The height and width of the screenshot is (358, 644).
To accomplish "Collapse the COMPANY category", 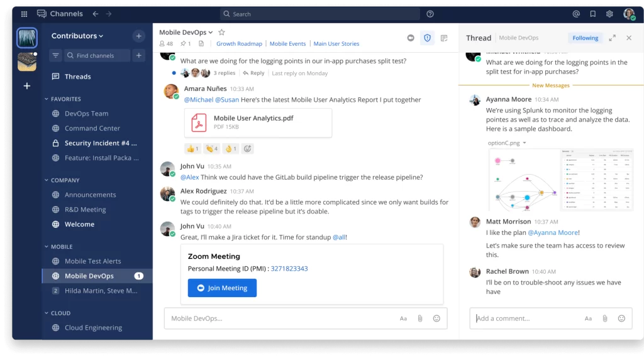I will 62,180.
